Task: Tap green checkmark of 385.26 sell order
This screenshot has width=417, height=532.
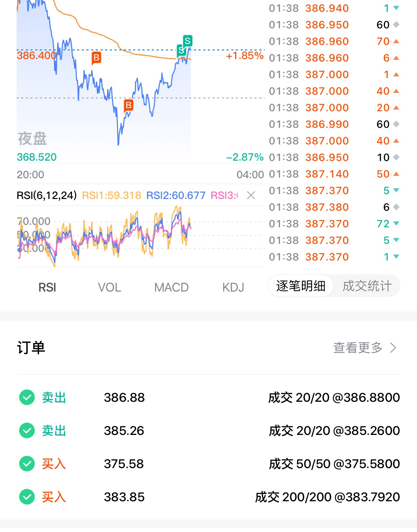Action: tap(27, 430)
